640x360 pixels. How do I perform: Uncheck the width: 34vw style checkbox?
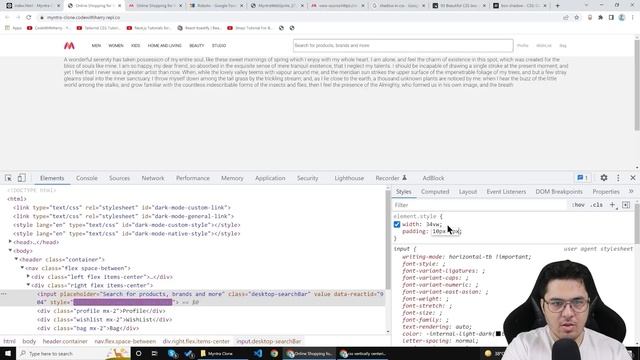[397, 224]
